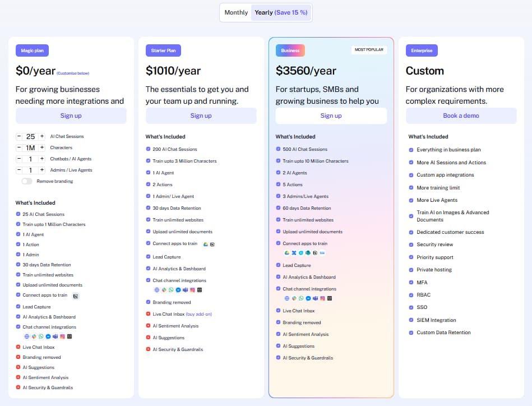
Task: Decrease Admins / Live Agents count
Action: coord(19,170)
